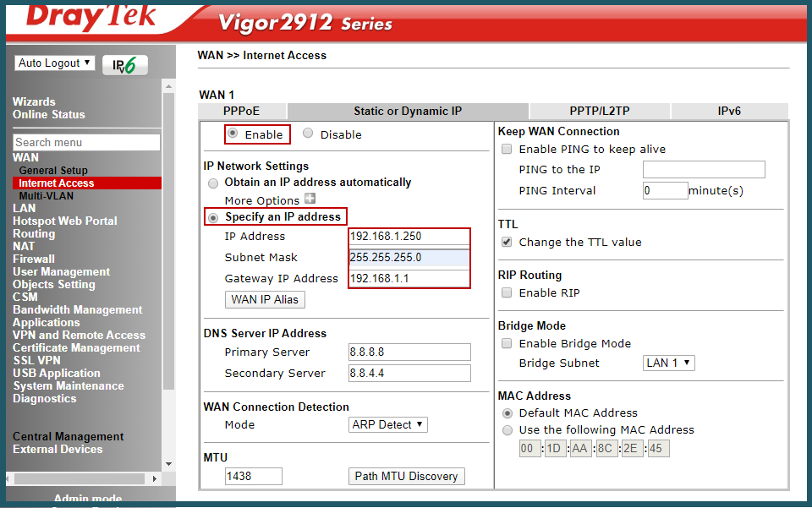812x508 pixels.
Task: Open Multi-VLAN under WAN
Action: pyautogui.click(x=46, y=196)
